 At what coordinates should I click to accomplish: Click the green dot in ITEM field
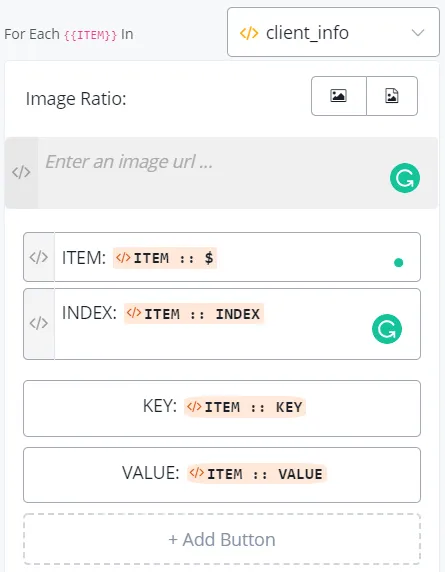pos(399,263)
